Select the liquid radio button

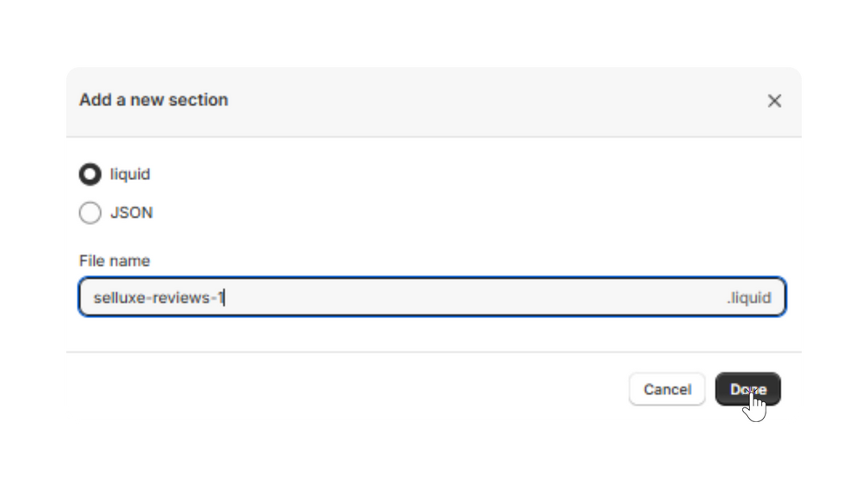(x=90, y=175)
